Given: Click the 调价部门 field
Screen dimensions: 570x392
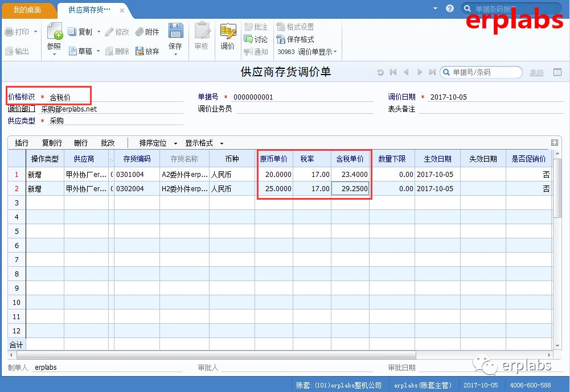Looking at the screenshot, I should (111, 109).
